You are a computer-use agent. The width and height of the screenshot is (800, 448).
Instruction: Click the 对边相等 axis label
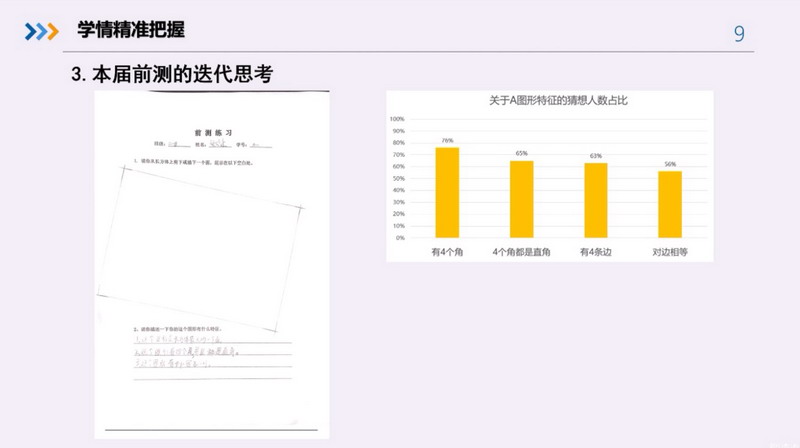(670, 251)
